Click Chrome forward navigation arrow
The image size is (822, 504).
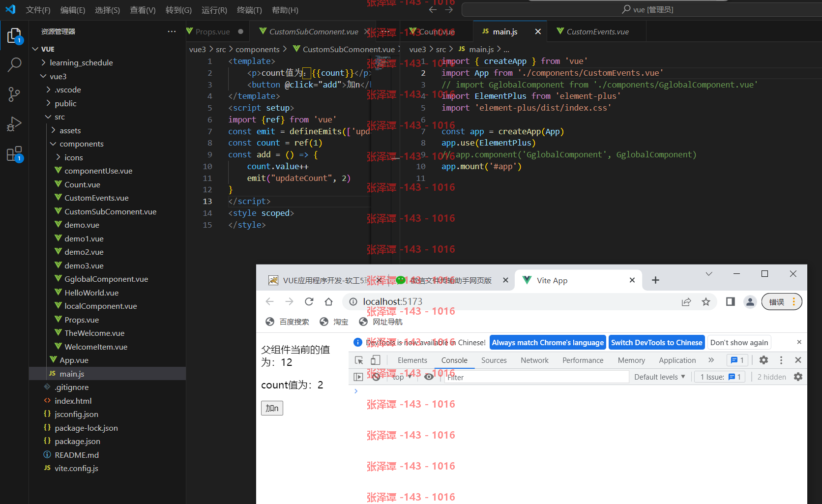pos(289,301)
